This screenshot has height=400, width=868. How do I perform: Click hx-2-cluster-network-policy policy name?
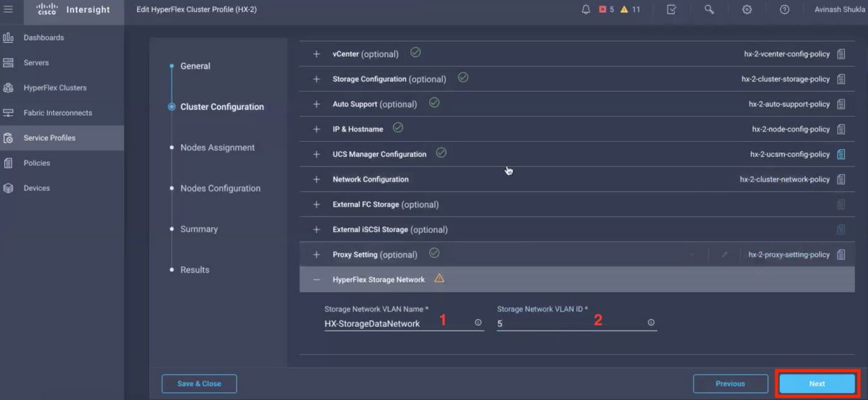(785, 179)
